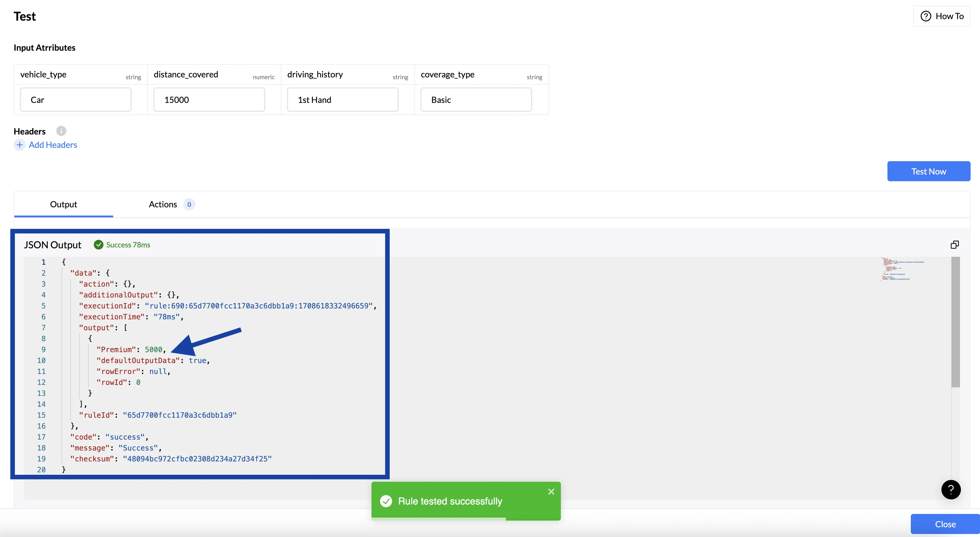Click the green Success checkmark icon
The width and height of the screenshot is (980, 537).
click(99, 245)
